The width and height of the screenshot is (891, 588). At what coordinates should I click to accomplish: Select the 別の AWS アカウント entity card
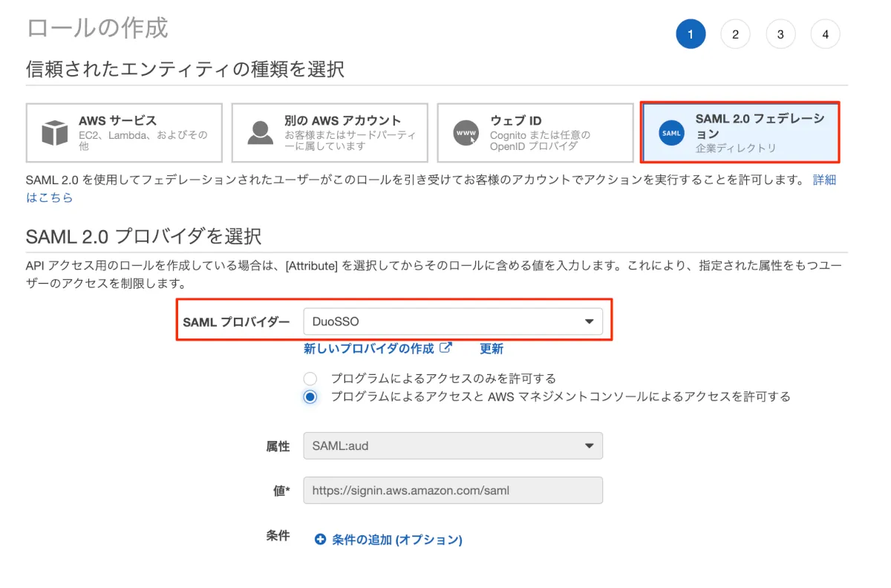click(330, 133)
